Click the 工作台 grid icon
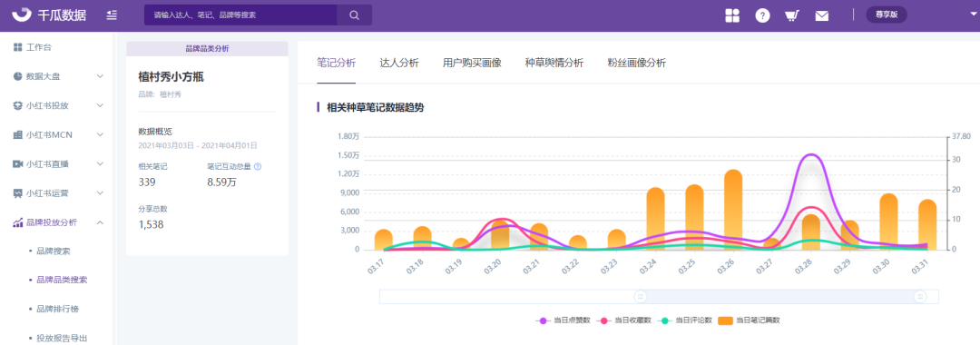The height and width of the screenshot is (345, 980). pyautogui.click(x=17, y=47)
